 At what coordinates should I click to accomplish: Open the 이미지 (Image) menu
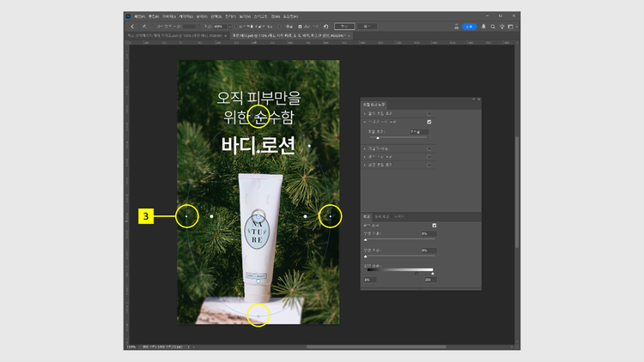(x=169, y=17)
